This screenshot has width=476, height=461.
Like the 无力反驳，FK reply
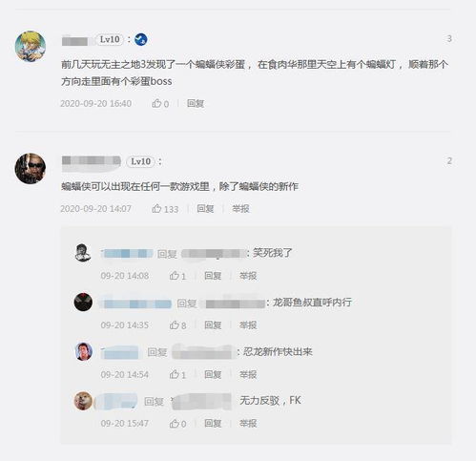point(177,424)
